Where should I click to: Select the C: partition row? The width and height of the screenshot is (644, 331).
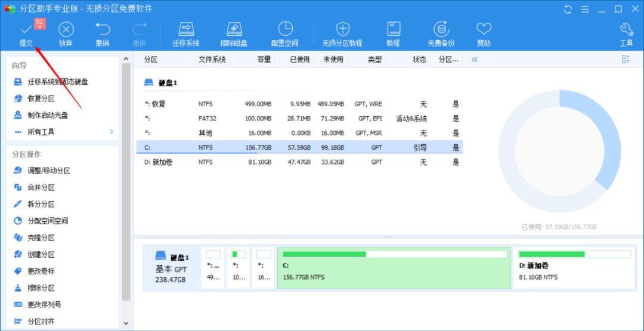pyautogui.click(x=299, y=147)
